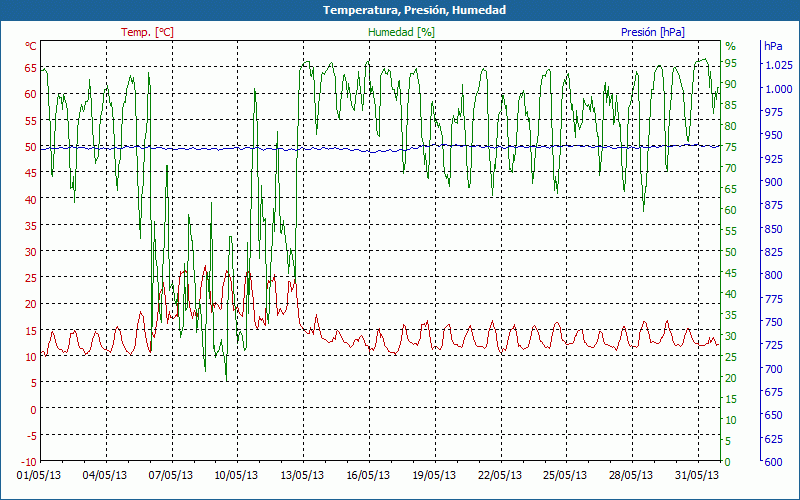
Task: Click the 'hPa' unit label on the pressure axis
Action: point(773,46)
